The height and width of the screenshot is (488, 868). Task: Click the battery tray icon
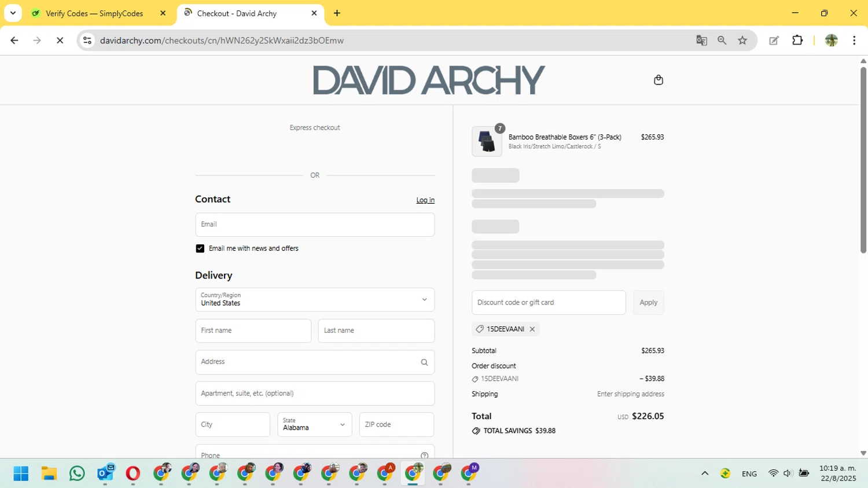[804, 474]
